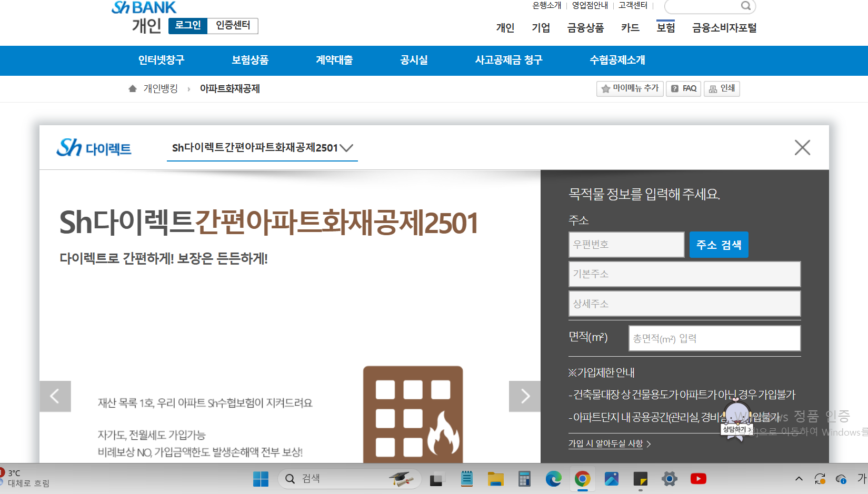Open the 영업점안내 link
The height and width of the screenshot is (494, 868).
(590, 5)
